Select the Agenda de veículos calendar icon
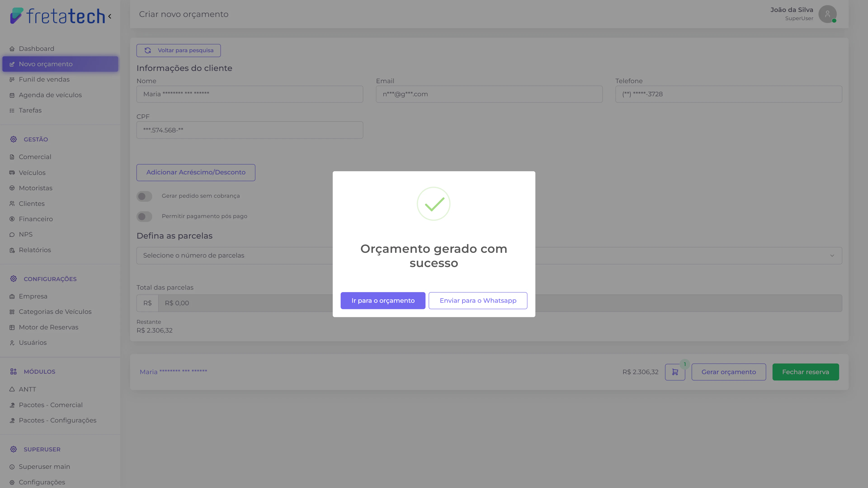 click(x=12, y=95)
